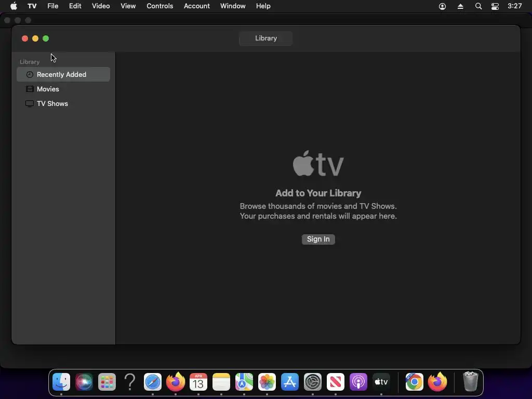This screenshot has height=399, width=532.
Task: Click the clock showing 3:27
Action: click(x=514, y=6)
